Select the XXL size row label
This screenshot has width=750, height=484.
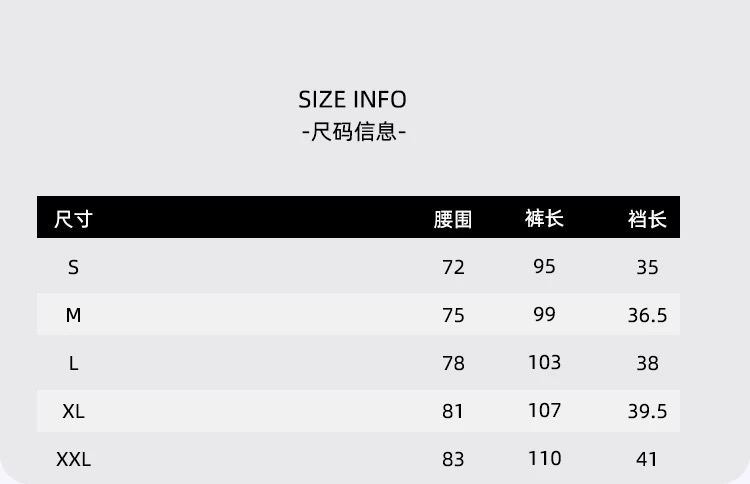point(73,459)
